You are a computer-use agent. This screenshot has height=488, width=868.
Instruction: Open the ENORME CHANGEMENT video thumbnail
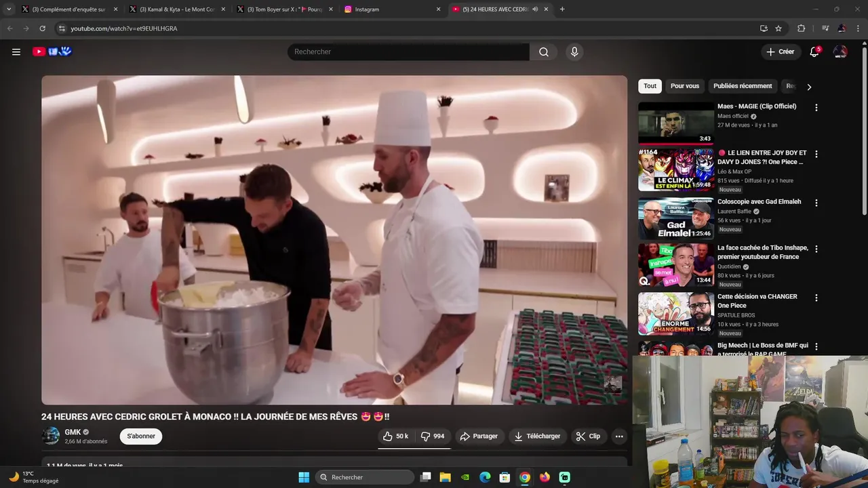pos(676,313)
